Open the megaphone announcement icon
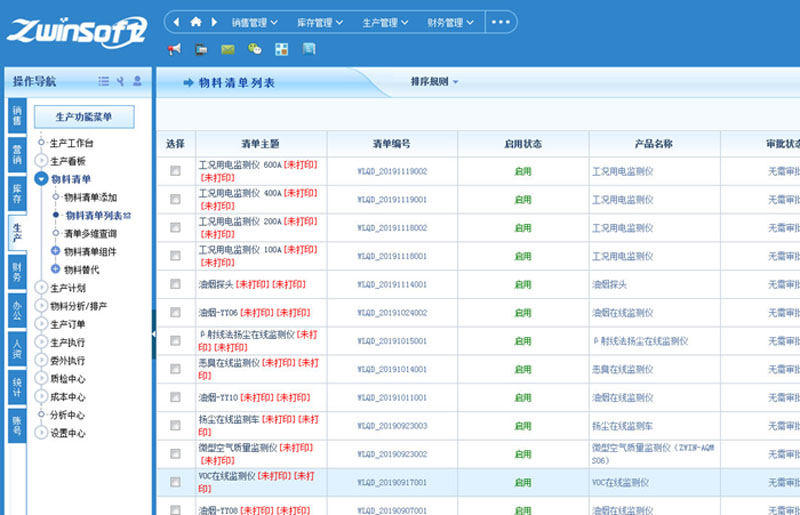This screenshot has width=800, height=515. [x=174, y=49]
